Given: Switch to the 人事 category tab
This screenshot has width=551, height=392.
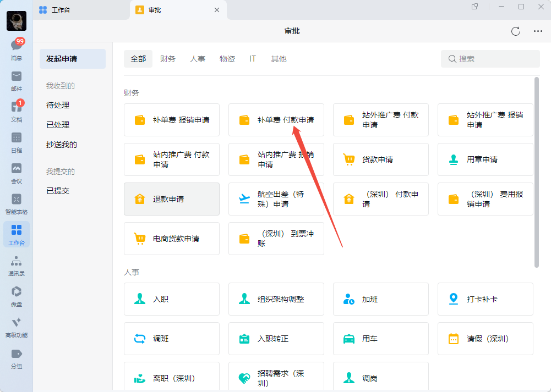Looking at the screenshot, I should click(x=198, y=59).
